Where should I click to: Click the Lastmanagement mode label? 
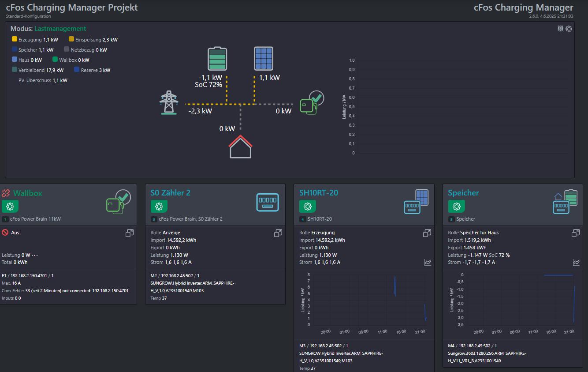click(60, 29)
